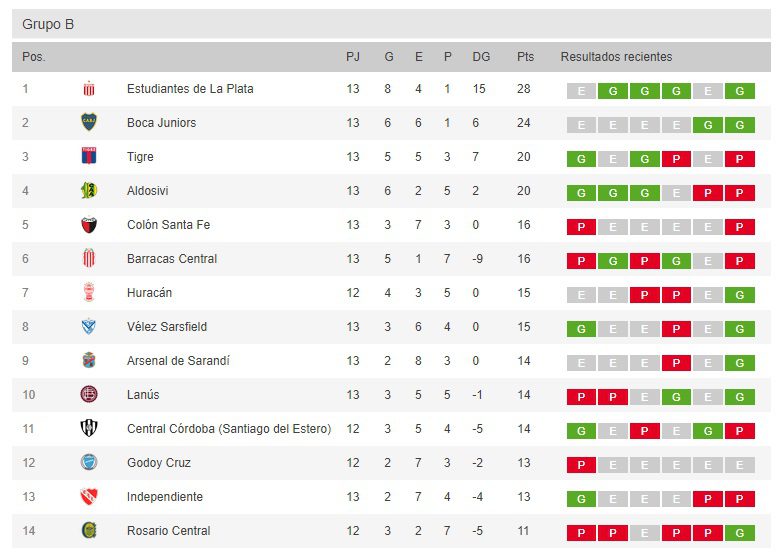Click the Boca Juniors crest icon
Viewport: 779px width, 557px height.
tap(88, 123)
